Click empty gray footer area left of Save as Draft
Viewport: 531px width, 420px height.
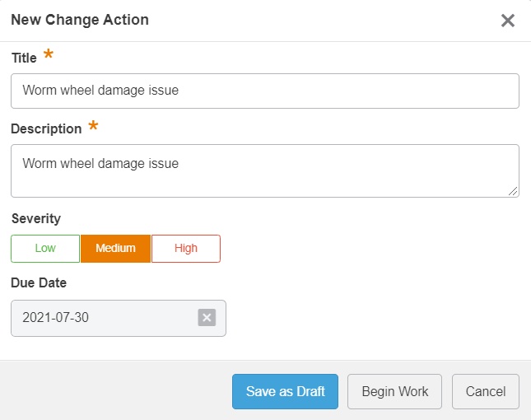[x=115, y=392]
